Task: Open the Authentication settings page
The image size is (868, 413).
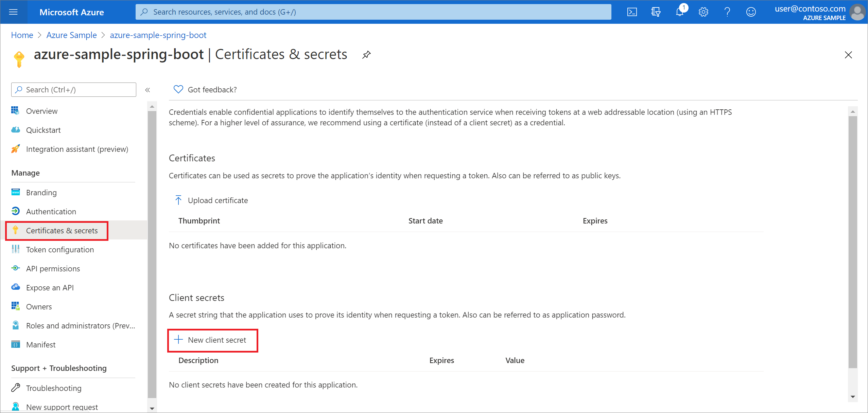Action: pyautogui.click(x=51, y=211)
